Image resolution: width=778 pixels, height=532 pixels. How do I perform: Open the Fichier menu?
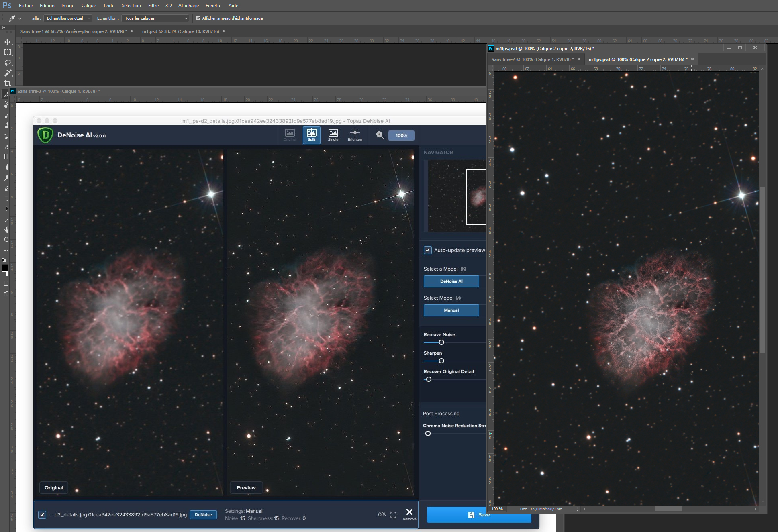coord(26,6)
